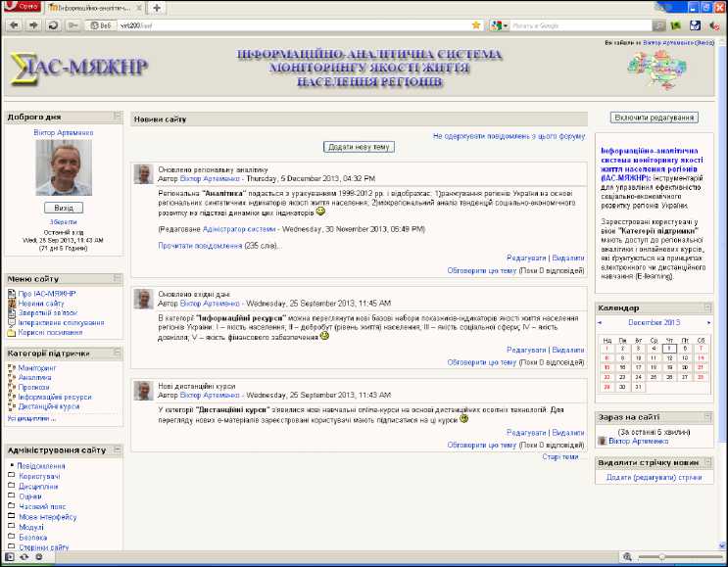Collapse the Меню сайту block
728x567 pixels.
tap(117, 279)
